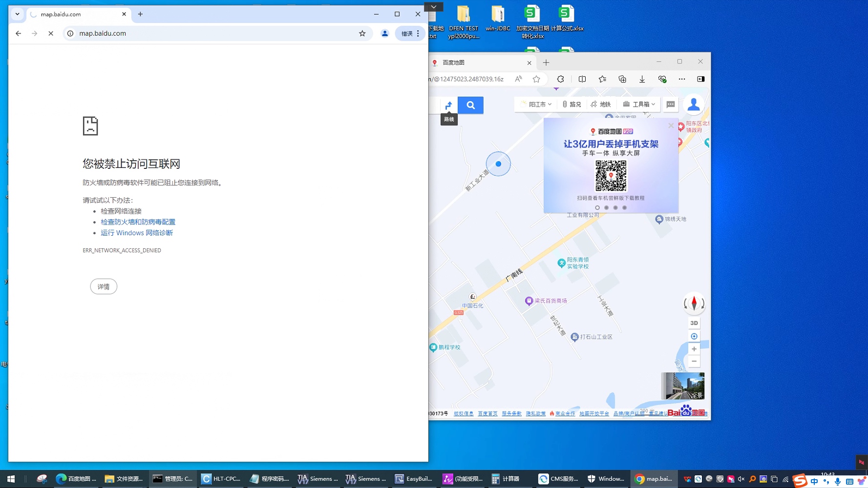Open Edge downloads icon
868x488 pixels.
click(x=642, y=79)
